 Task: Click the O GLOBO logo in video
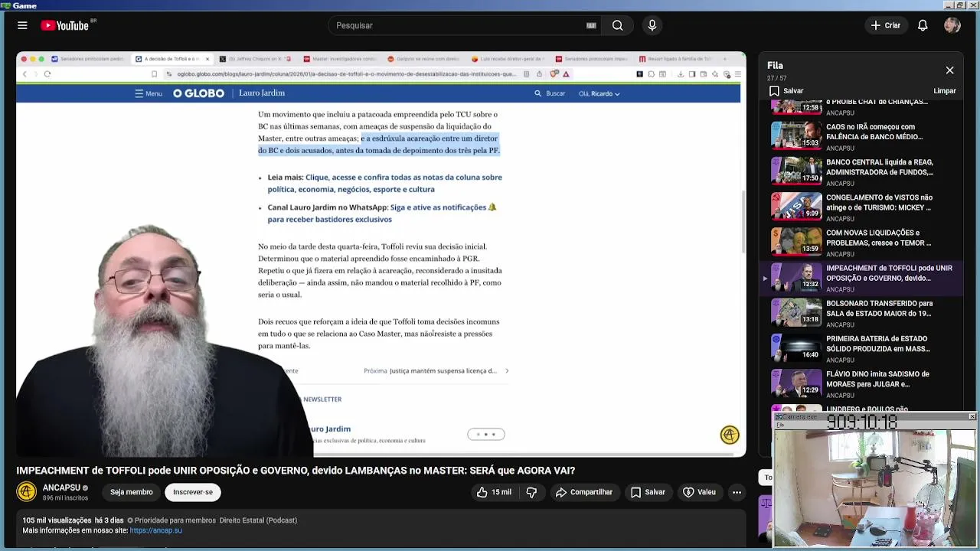[198, 93]
